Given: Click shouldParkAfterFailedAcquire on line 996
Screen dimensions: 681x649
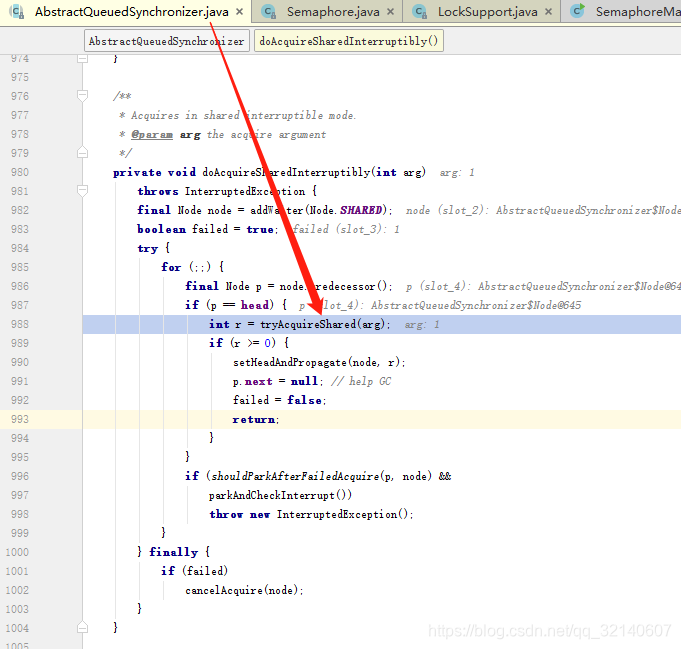Looking at the screenshot, I should 295,477.
